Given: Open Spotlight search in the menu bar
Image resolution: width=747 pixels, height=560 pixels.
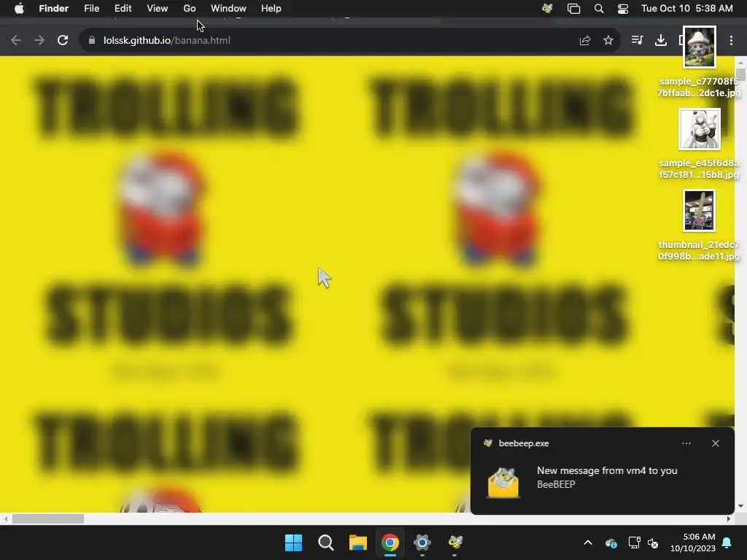Looking at the screenshot, I should 599,9.
